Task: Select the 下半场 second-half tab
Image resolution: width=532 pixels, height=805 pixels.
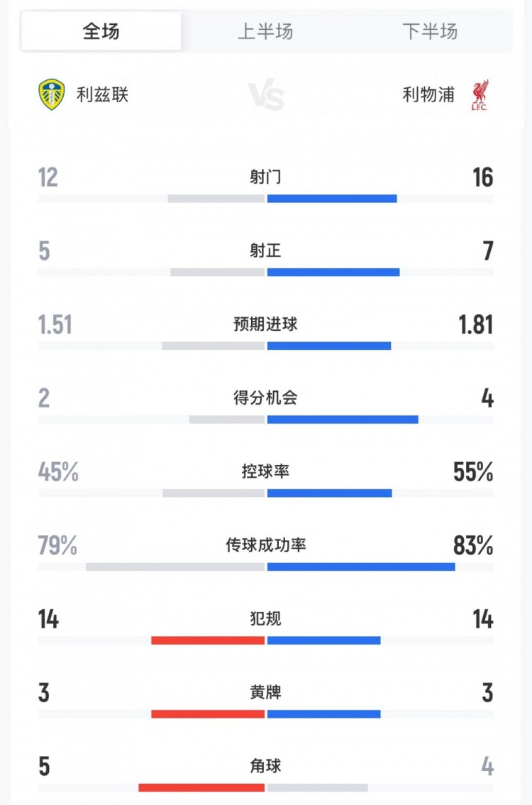Action: click(x=430, y=31)
